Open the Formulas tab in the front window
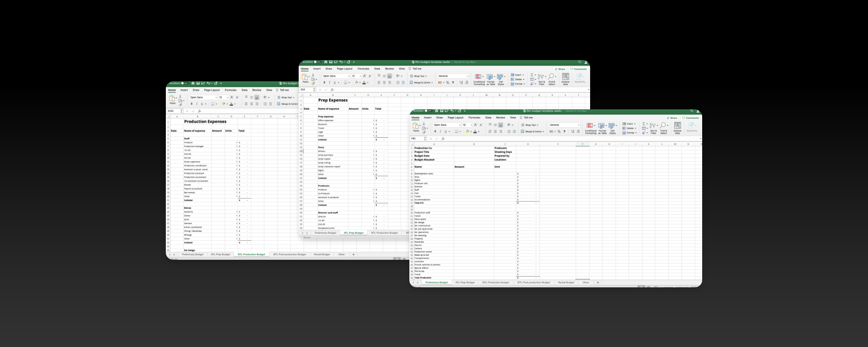This screenshot has width=868, height=347. point(474,117)
